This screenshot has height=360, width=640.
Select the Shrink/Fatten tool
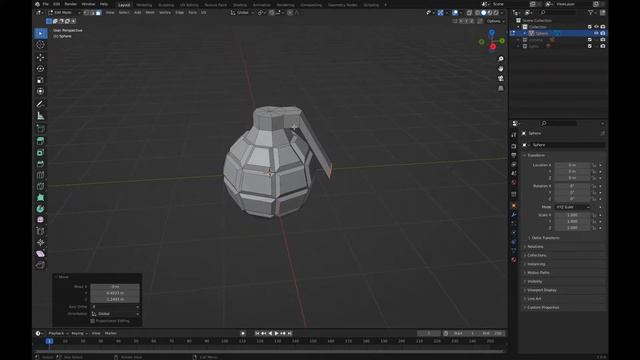40,242
